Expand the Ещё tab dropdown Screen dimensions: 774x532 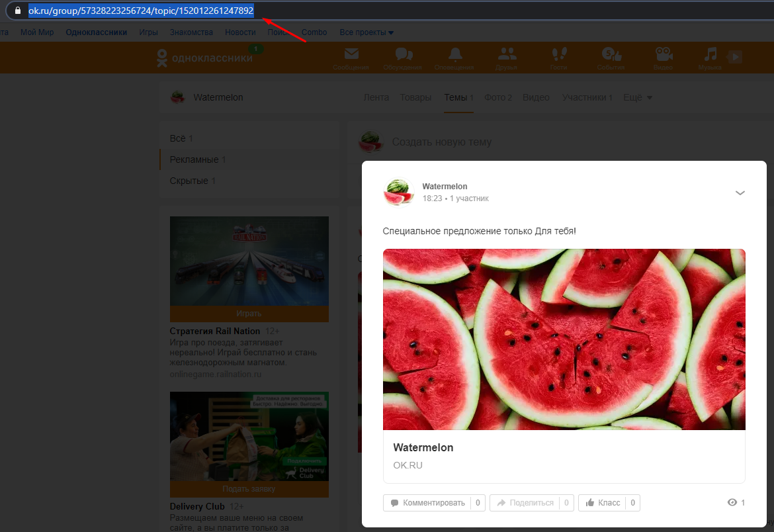pyautogui.click(x=638, y=97)
